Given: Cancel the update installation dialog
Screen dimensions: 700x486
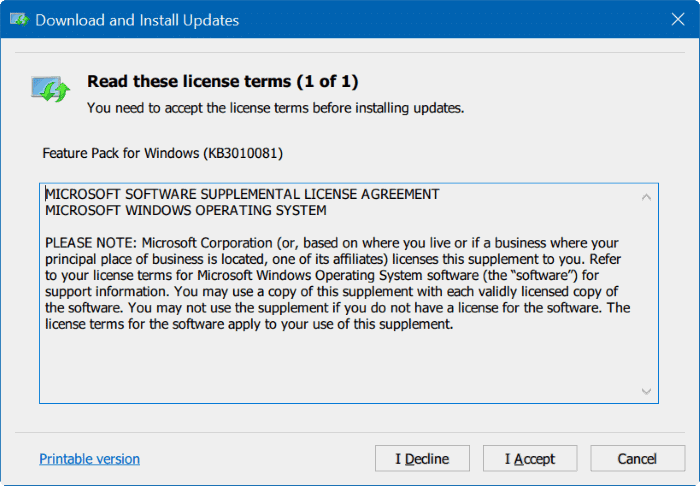Looking at the screenshot, I should tap(638, 458).
